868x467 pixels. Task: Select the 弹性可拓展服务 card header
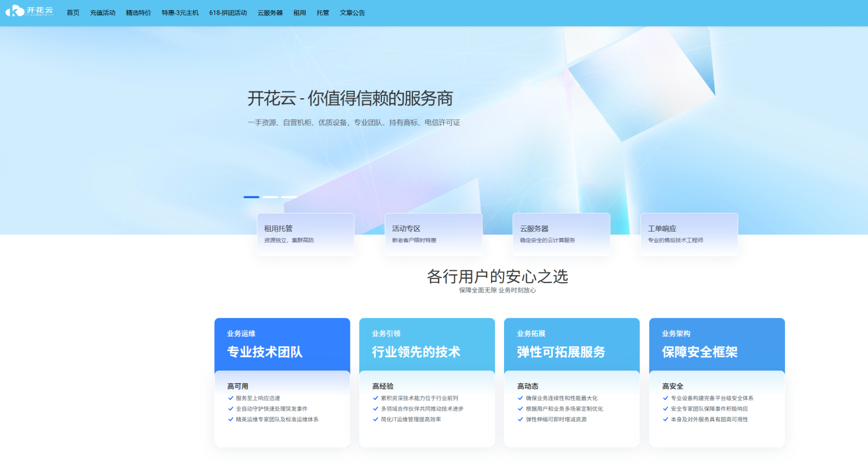[572, 344]
